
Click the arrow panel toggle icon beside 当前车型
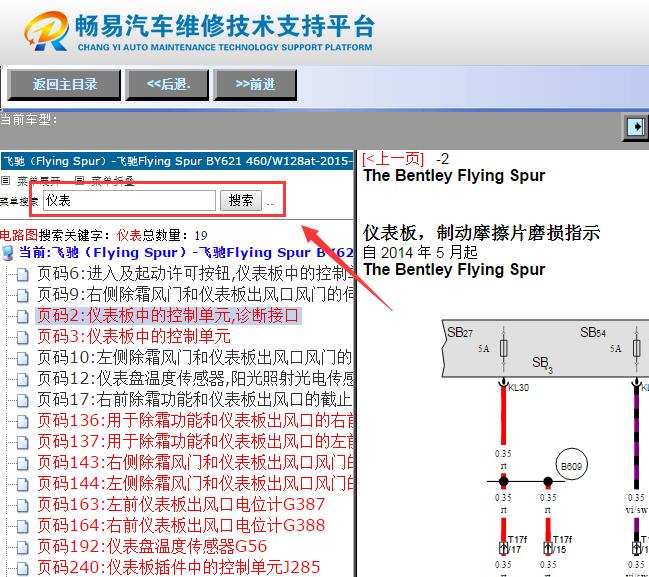coord(635,126)
